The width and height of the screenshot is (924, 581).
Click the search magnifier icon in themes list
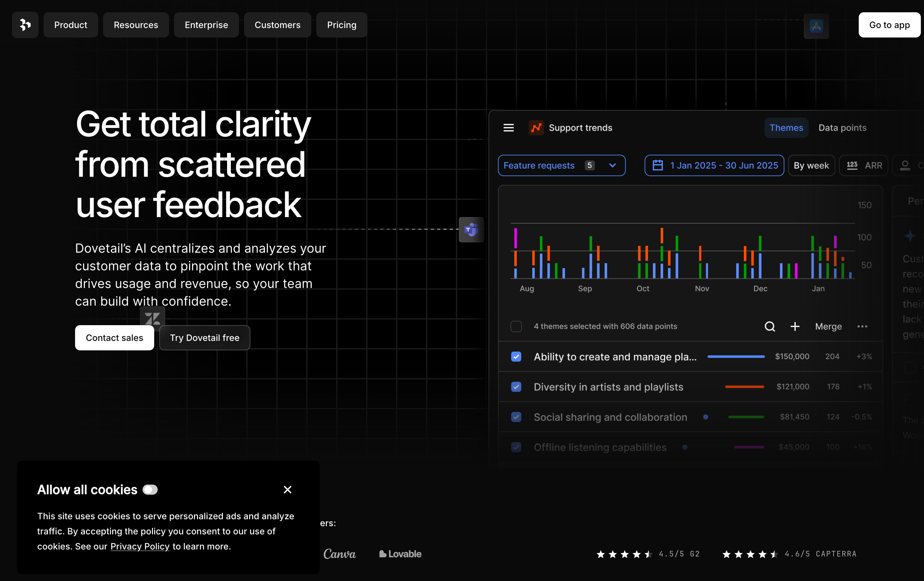[770, 326]
